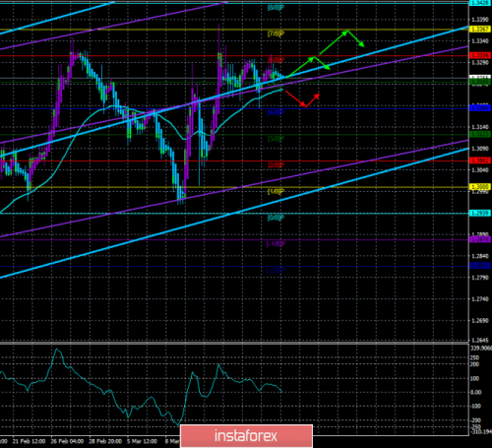This screenshot has height=448, width=492.
Task: Click the 339.906 indicator scale value
Action: tap(481, 349)
